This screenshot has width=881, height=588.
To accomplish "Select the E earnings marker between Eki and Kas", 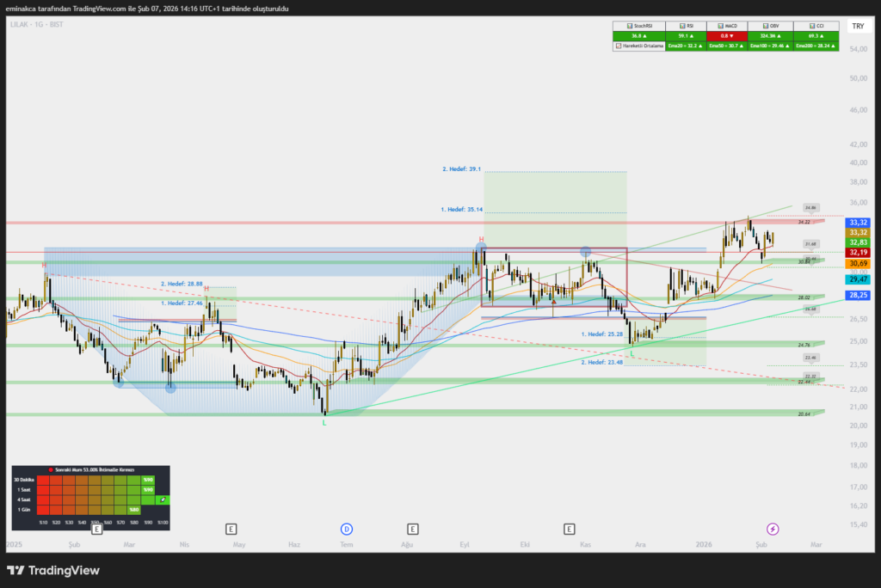I will coord(569,529).
